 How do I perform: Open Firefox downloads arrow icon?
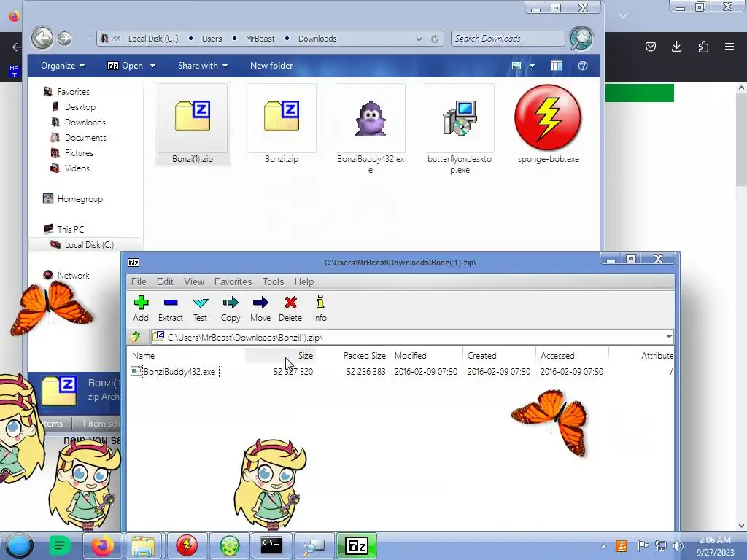point(676,47)
